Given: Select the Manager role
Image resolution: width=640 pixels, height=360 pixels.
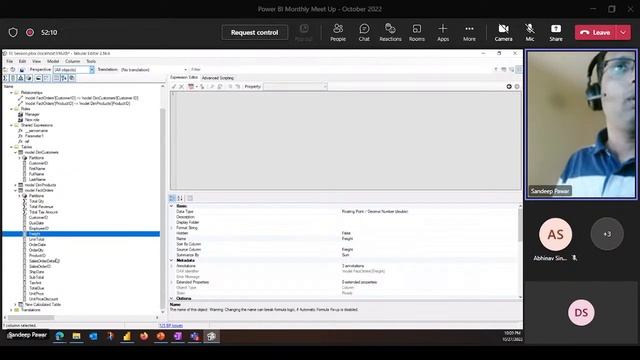Looking at the screenshot, I should pyautogui.click(x=32, y=114).
